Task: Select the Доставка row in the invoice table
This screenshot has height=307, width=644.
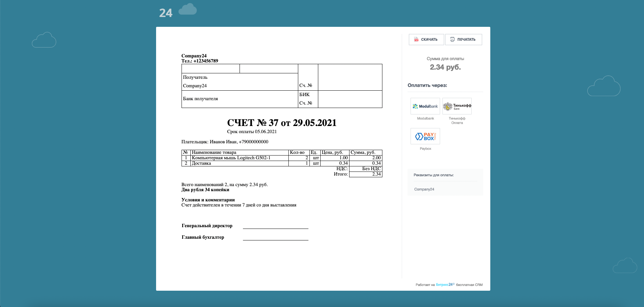Action: [x=202, y=163]
